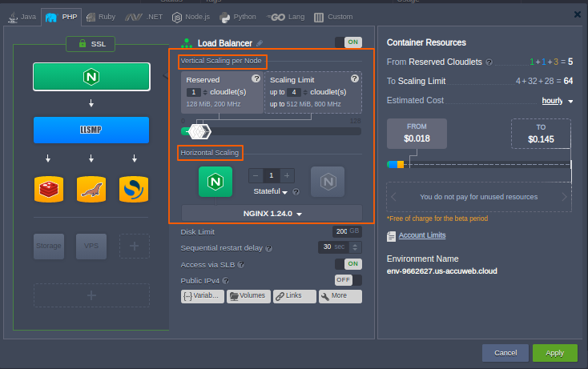Image resolution: width=588 pixels, height=369 pixels.
Task: Open the NGINX 1.24.0 version dropdown
Action: coord(272,214)
